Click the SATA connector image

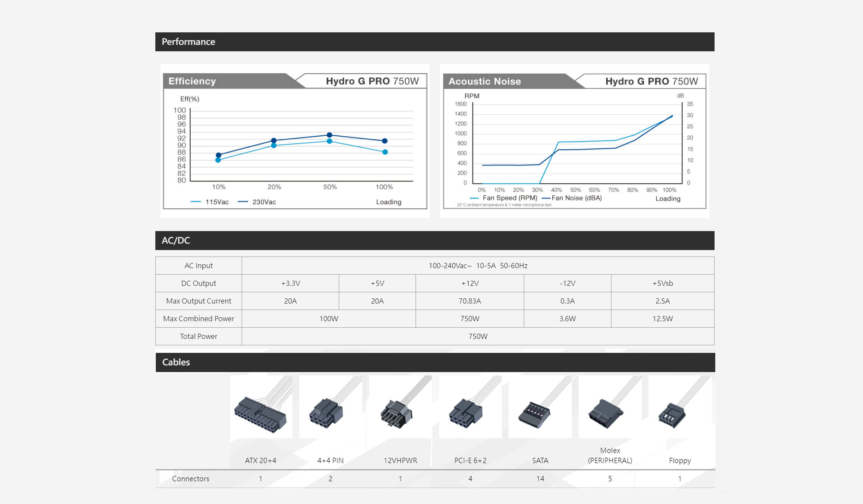click(540, 407)
